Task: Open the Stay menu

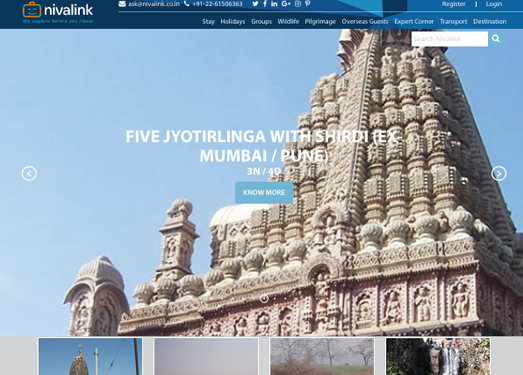Action: [208, 22]
